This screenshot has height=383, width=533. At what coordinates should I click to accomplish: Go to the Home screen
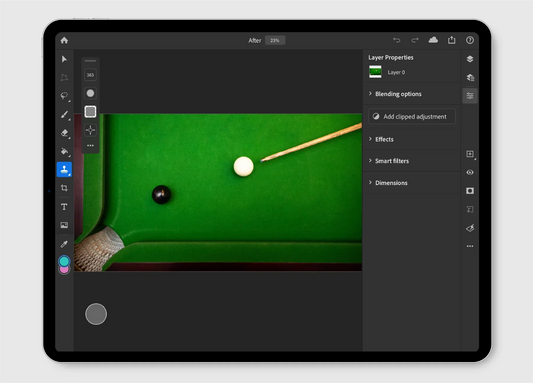(64, 40)
